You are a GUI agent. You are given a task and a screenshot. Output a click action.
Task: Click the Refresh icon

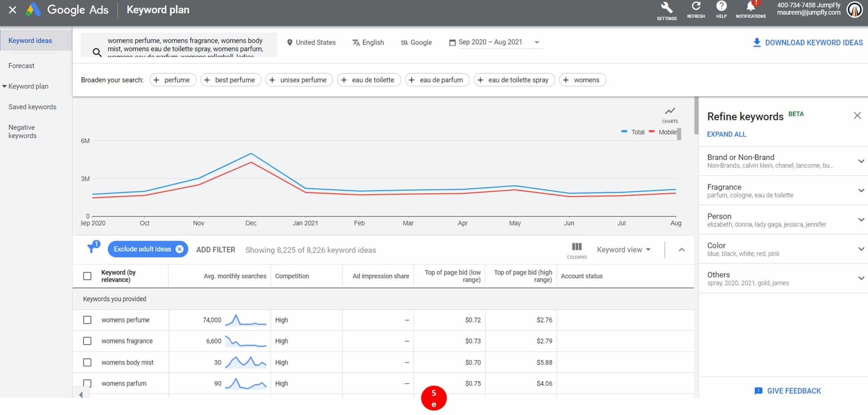696,6
